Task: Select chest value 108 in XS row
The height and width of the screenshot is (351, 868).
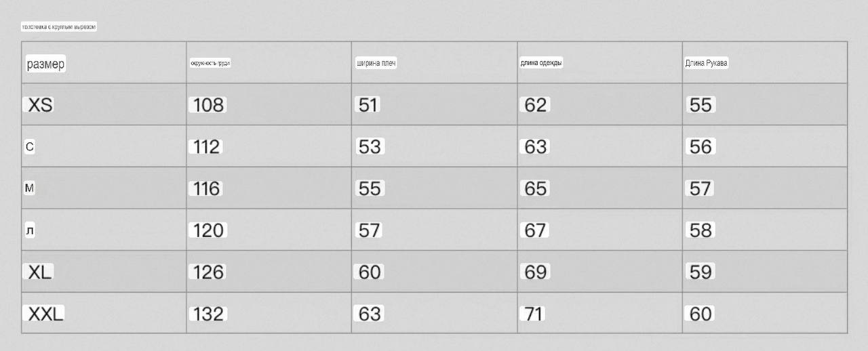Action: pyautogui.click(x=208, y=105)
